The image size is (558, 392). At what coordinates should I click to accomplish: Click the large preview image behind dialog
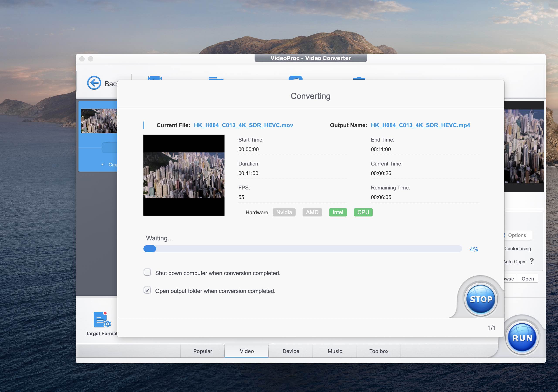[524, 146]
